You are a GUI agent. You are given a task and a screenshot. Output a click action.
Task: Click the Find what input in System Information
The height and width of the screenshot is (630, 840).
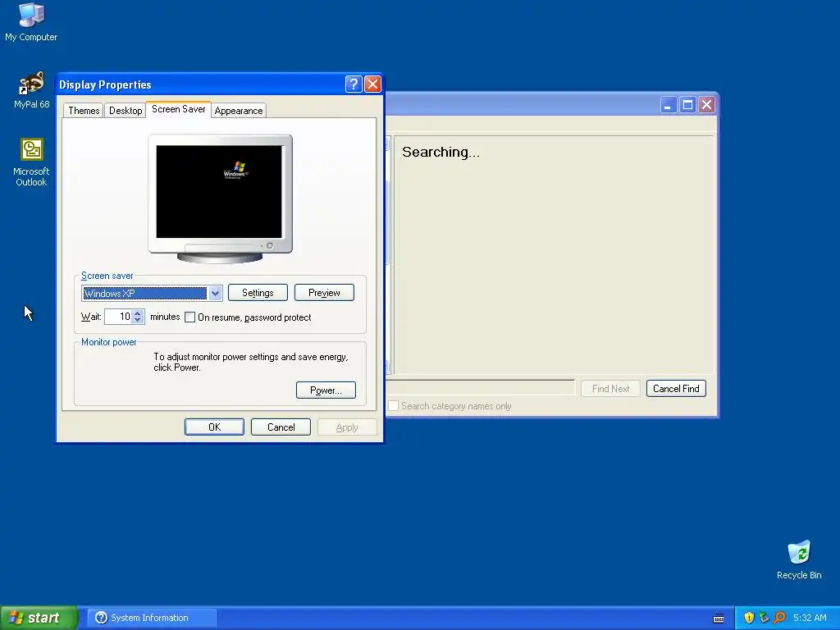pos(480,387)
